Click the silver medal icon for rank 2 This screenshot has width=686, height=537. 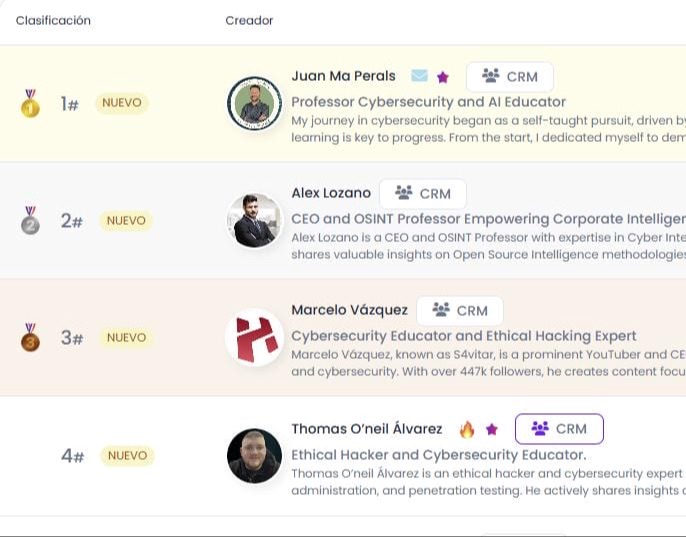pos(30,220)
